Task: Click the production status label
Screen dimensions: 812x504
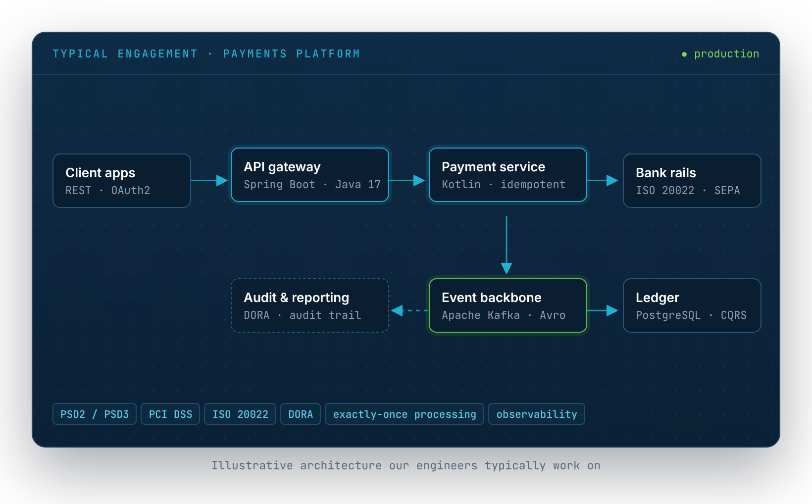Action: pyautogui.click(x=726, y=54)
